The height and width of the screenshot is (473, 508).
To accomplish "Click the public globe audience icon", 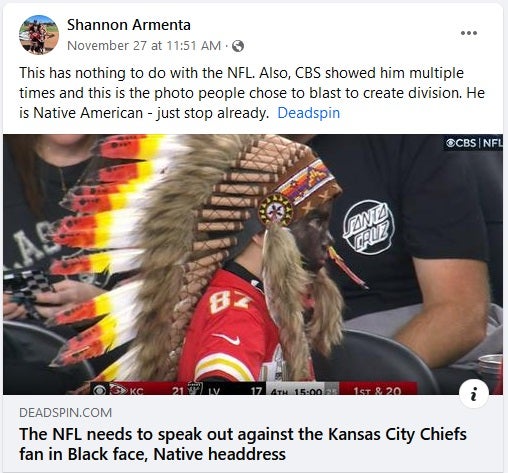I will click(x=238, y=46).
